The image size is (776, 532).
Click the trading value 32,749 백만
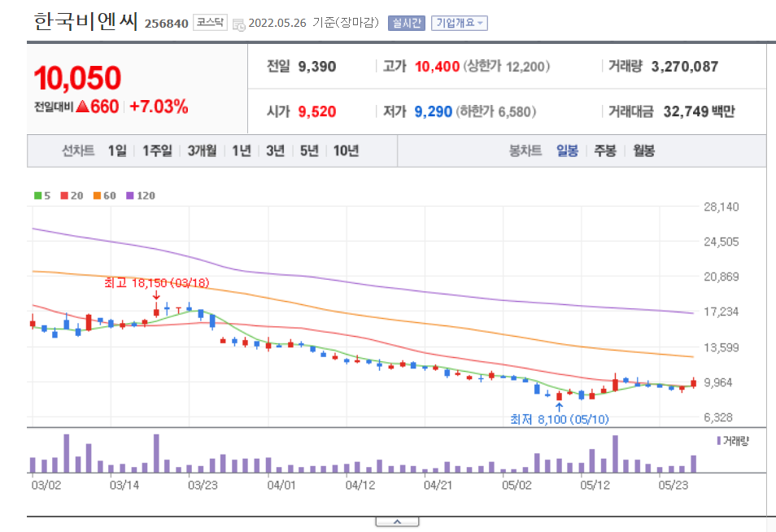coord(700,111)
